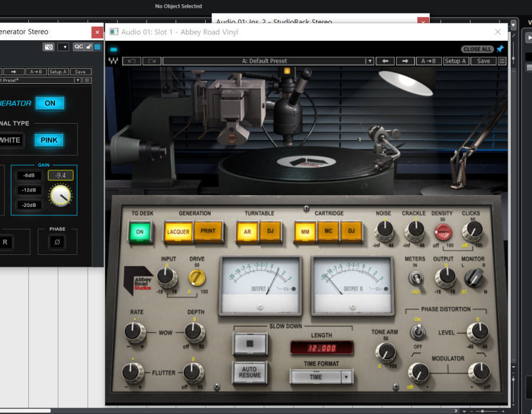Viewport: 532px width, 414px height.
Task: Click the redo arrow in Abbey Road Vinyl toolbar
Action: coord(152,61)
